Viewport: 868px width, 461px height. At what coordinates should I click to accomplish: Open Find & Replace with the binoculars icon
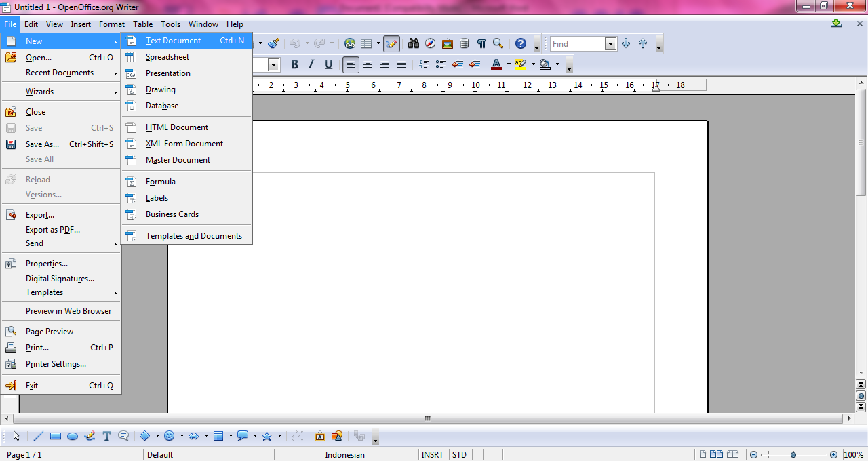coord(414,43)
